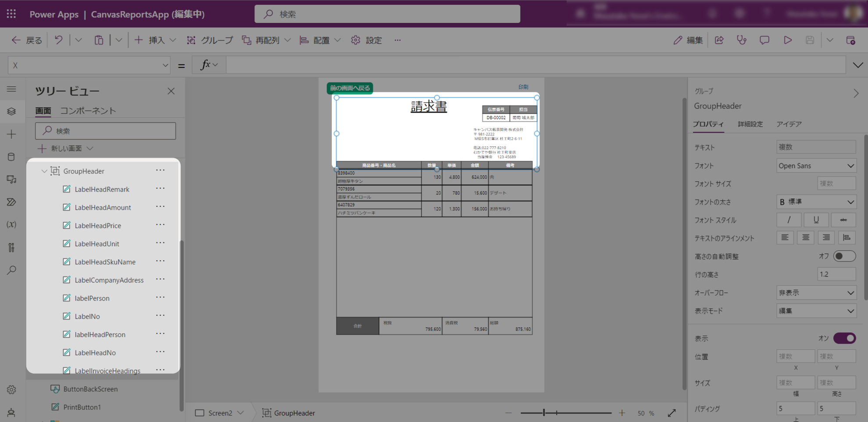The image size is (868, 422).
Task: Click the publish icon at far right
Action: coord(851,40)
